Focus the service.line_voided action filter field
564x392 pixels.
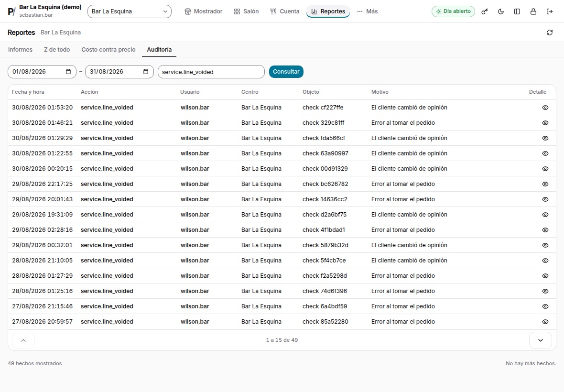[x=211, y=72]
